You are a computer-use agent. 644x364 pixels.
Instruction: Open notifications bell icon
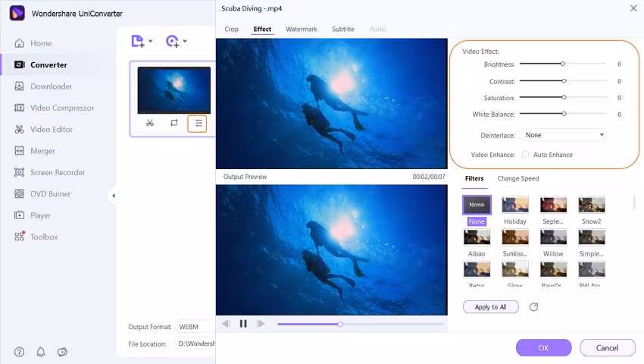(41, 352)
